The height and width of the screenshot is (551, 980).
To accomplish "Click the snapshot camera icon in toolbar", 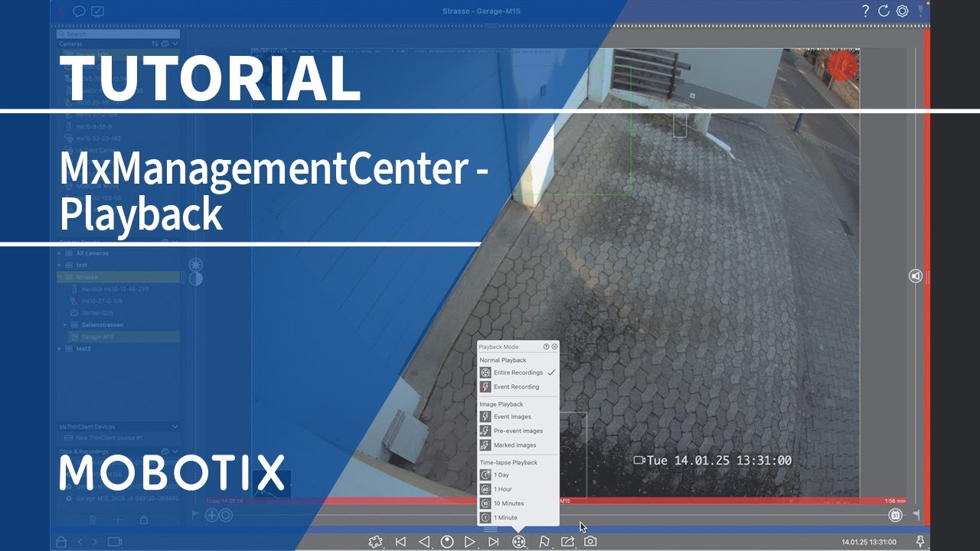I will pos(590,541).
